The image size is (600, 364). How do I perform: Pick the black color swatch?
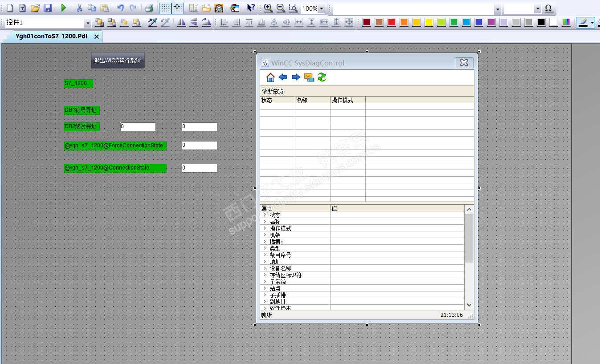point(541,22)
